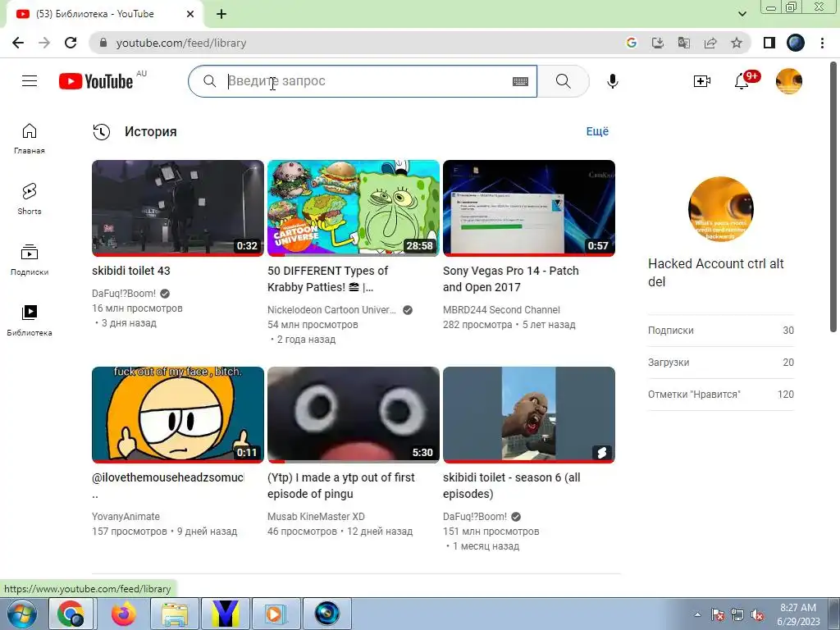Click Sony Vegas Pro 14 video title
This screenshot has height=630, width=840.
coord(510,279)
